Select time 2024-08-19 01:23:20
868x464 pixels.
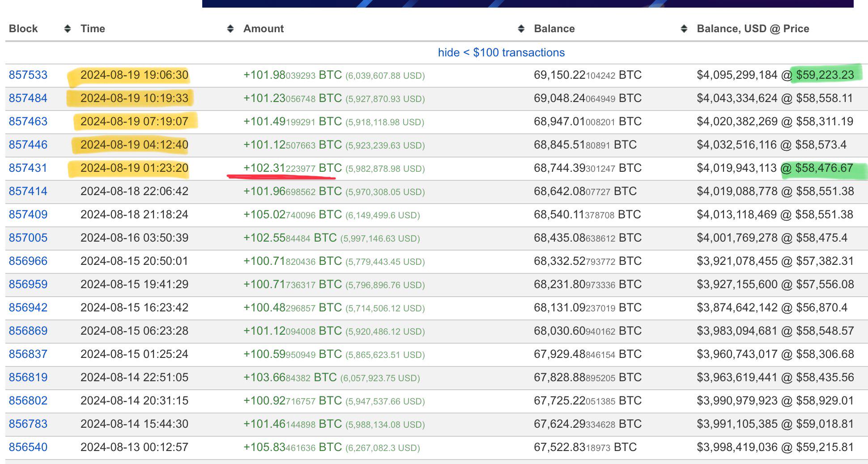coord(134,168)
